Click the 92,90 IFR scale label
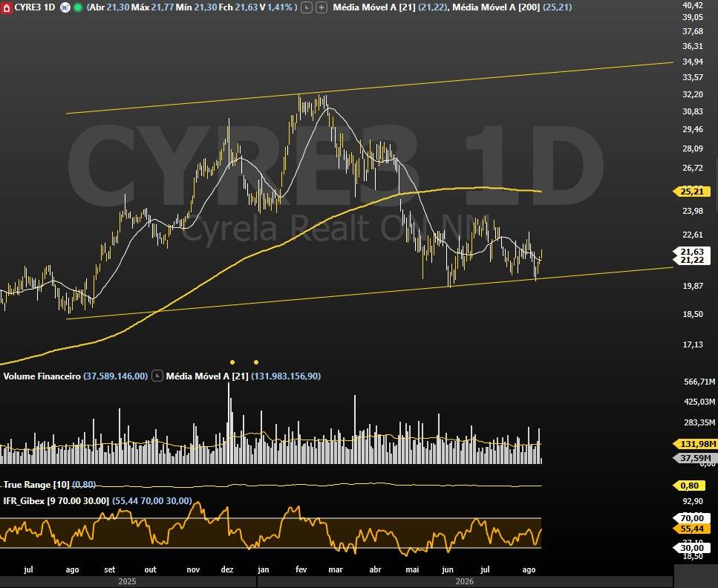Screen dimensions: 718x588 (693, 501)
